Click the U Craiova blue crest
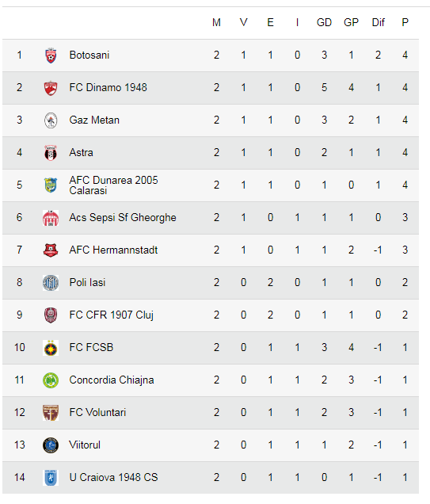This screenshot has height=504, width=430. 51,477
